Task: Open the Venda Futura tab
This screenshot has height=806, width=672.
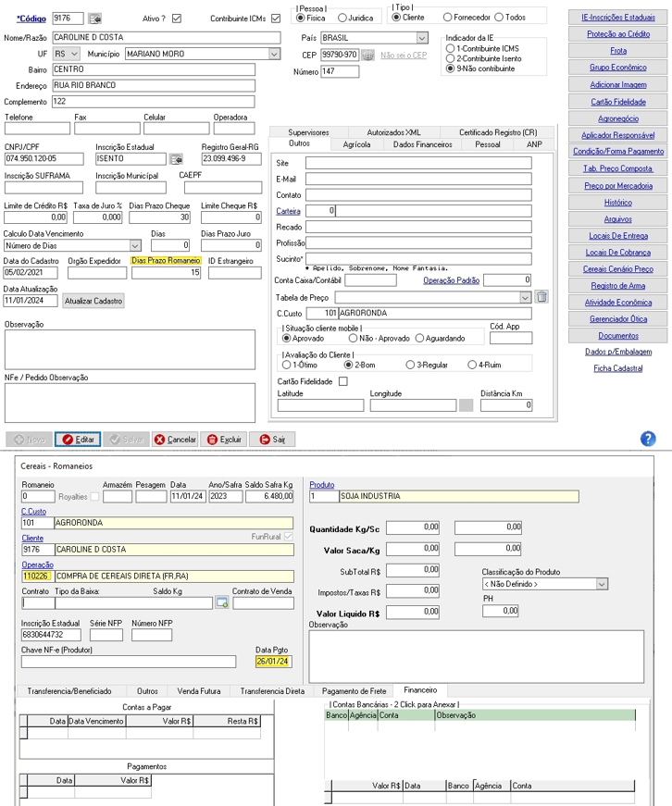Action: tap(199, 691)
